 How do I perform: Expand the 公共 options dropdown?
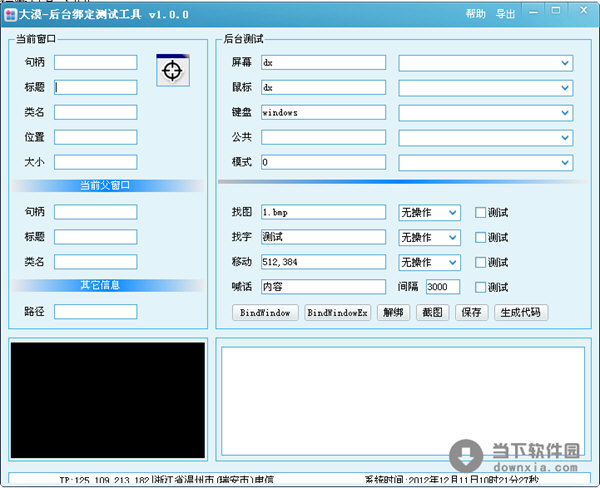486,138
